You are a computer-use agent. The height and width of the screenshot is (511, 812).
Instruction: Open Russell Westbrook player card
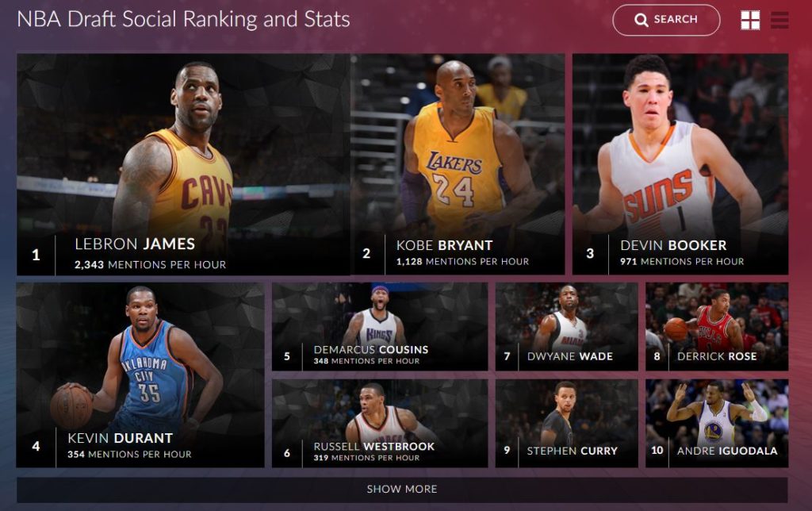[x=380, y=424]
